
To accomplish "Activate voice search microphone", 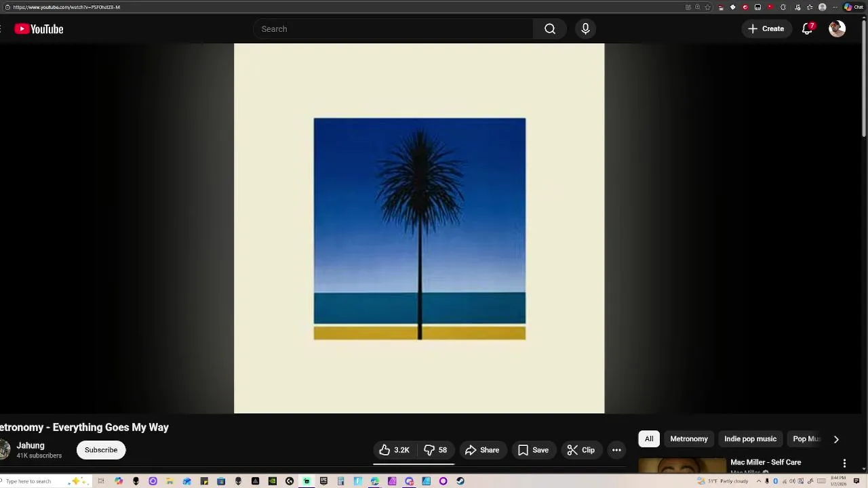I will click(x=585, y=29).
